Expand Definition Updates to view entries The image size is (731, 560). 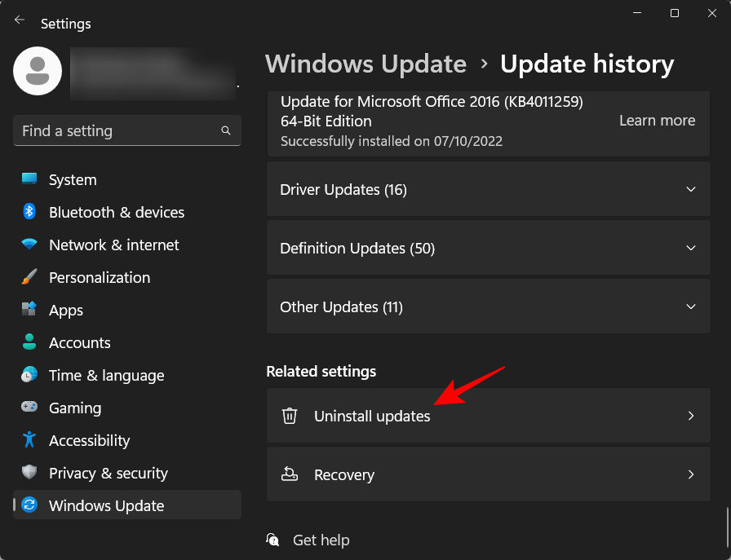pyautogui.click(x=691, y=247)
